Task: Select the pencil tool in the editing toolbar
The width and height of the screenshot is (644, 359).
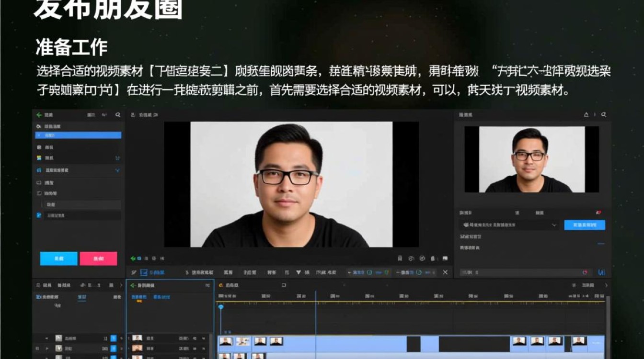Action: tap(134, 272)
